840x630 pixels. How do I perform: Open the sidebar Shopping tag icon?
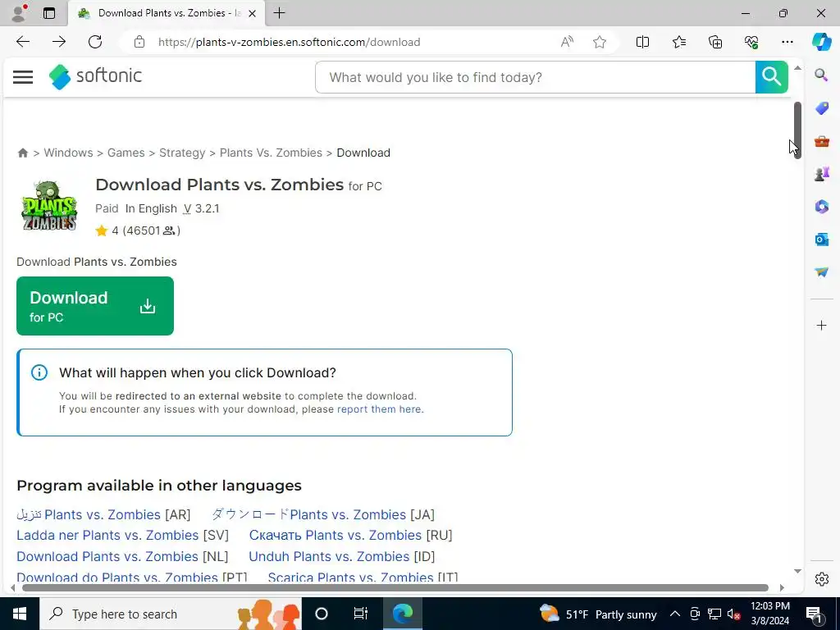click(x=821, y=108)
